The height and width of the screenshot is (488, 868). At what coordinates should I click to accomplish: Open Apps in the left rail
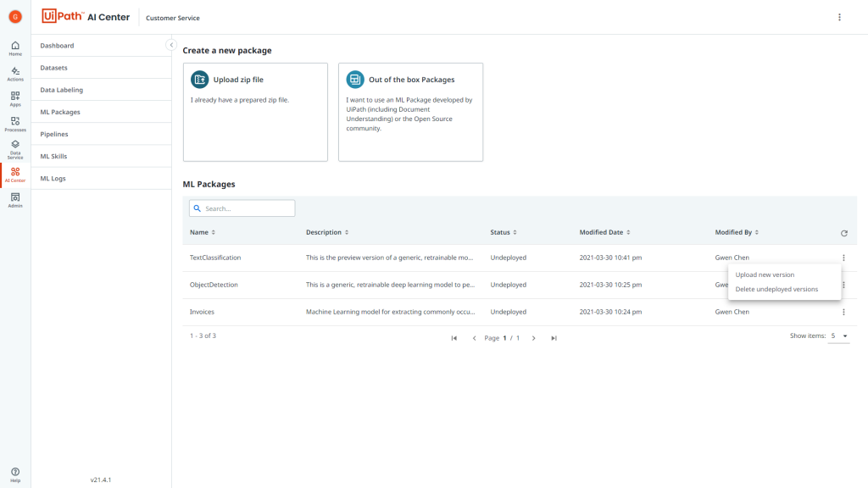[x=15, y=99]
